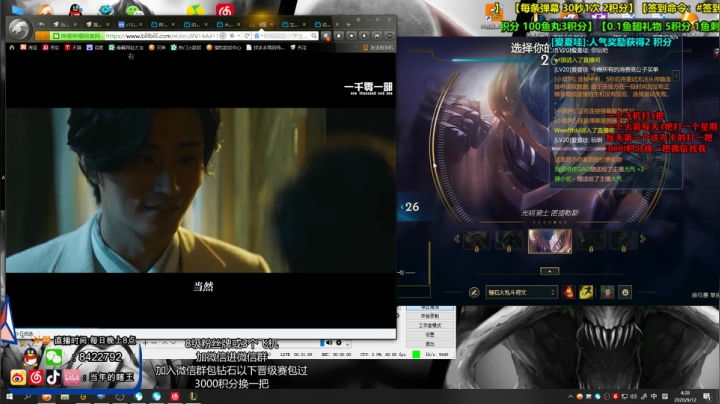The image size is (720, 404).
Task: Open the 百度 bookmark
Action: pyautogui.click(x=95, y=47)
